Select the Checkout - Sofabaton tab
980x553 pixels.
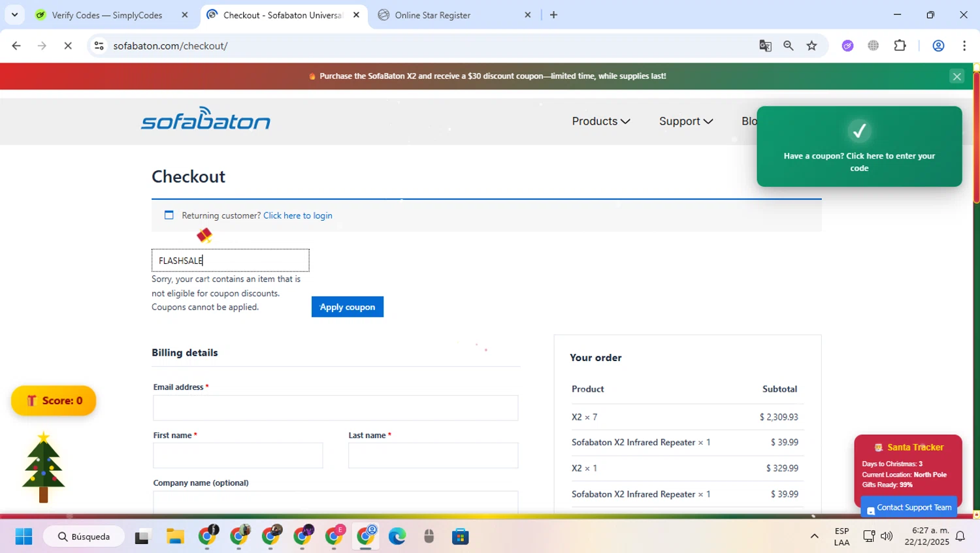coord(283,15)
